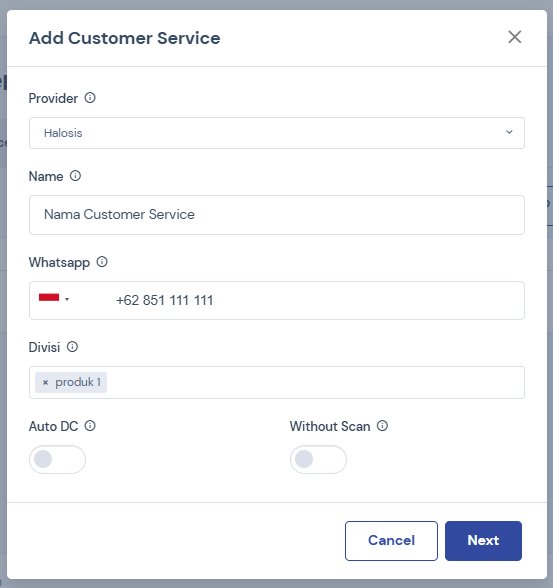Click the Whatsapp info icon
This screenshot has width=553, height=588.
102,262
